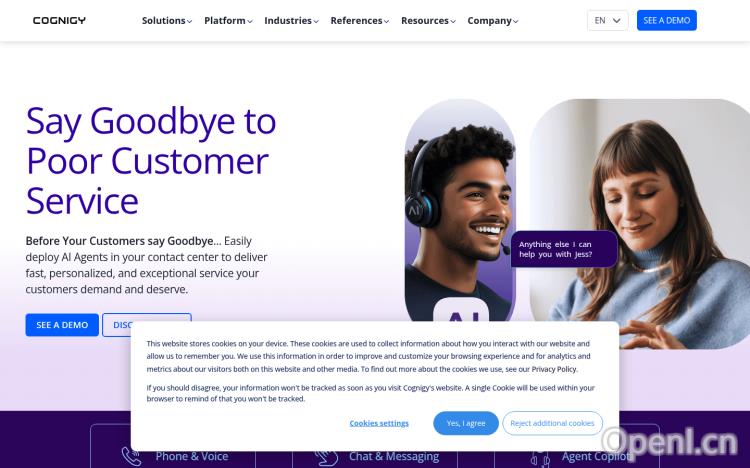Click Reject additional cookies button
Image resolution: width=750 pixels, height=468 pixels.
552,423
